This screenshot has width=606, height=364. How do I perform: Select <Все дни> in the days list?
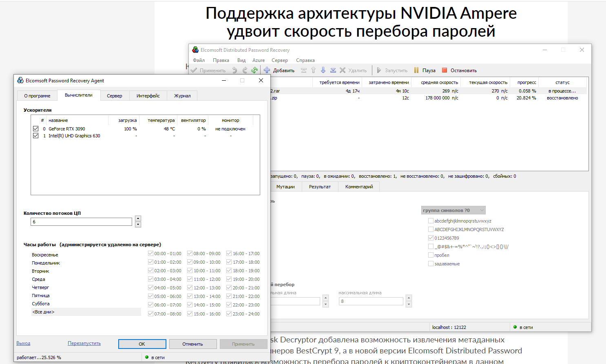tap(43, 312)
